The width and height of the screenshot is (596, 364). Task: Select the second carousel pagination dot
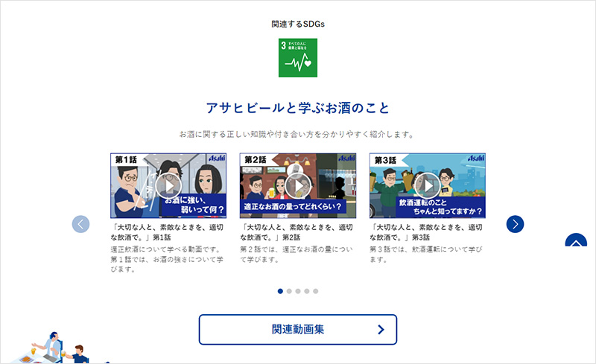tap(289, 291)
